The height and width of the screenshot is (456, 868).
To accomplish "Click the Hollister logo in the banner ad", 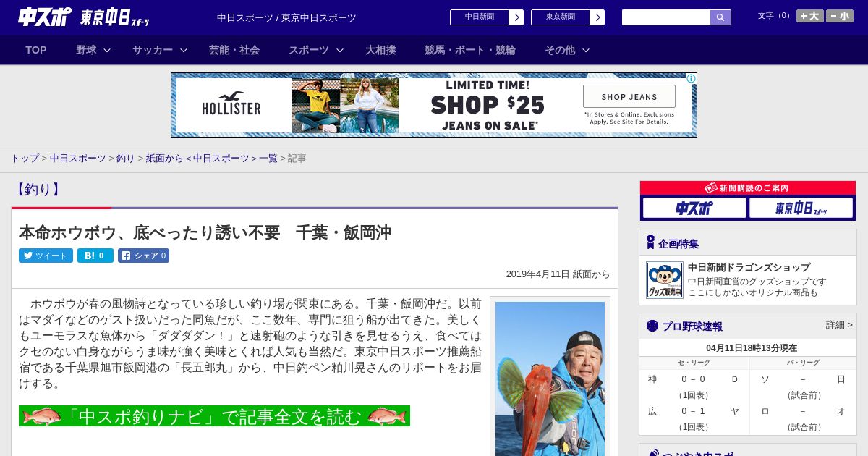I will point(231,104).
